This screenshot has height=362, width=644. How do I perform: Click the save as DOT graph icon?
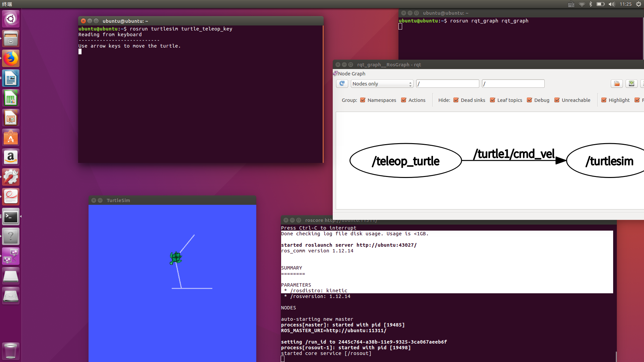631,83
